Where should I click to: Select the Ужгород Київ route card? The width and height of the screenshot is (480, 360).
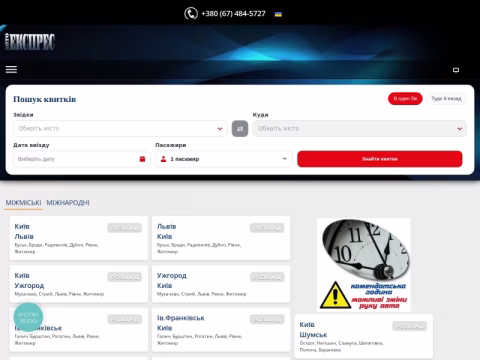coord(221,284)
